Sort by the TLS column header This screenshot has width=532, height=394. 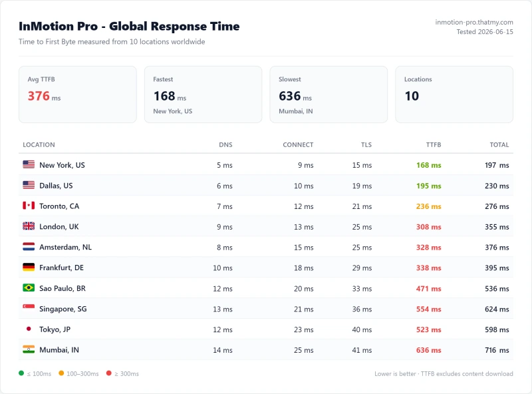[x=366, y=144]
